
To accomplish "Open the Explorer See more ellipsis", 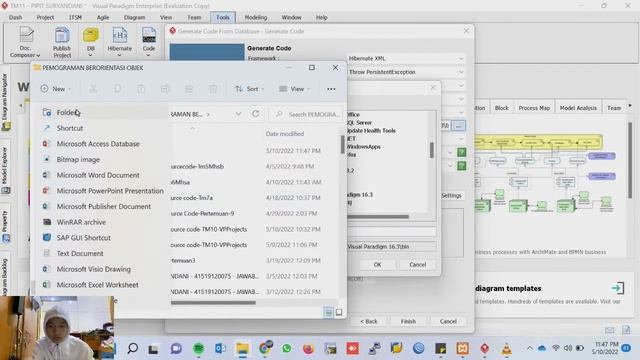I will click(x=331, y=89).
